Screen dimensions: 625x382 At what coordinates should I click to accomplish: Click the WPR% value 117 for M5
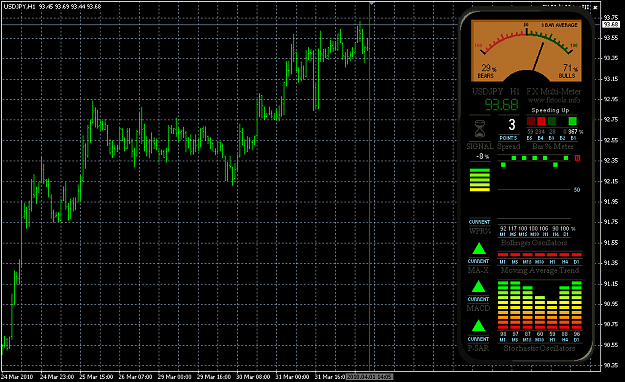tap(513, 228)
